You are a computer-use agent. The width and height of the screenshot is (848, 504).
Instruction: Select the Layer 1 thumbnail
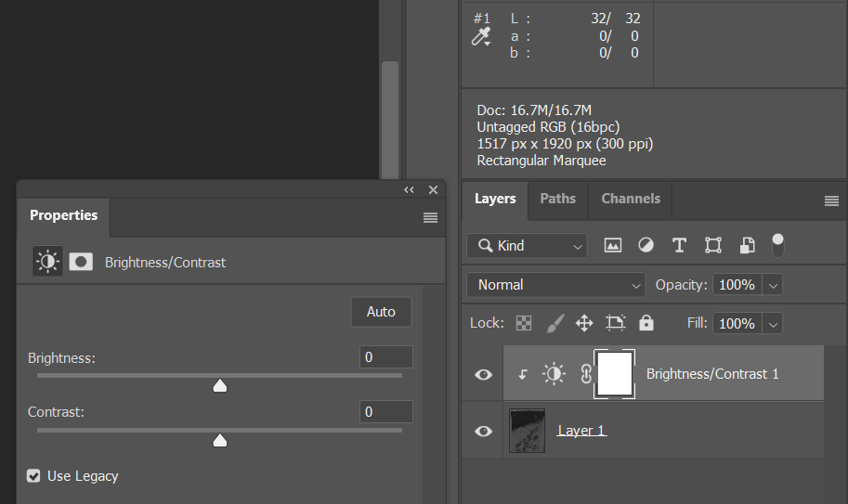point(527,431)
